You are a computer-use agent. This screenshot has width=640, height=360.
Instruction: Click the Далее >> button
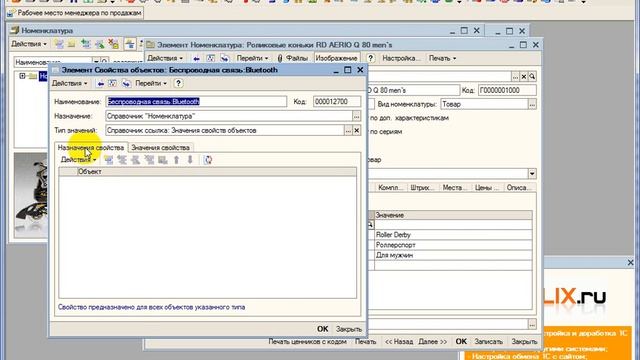click(x=433, y=342)
